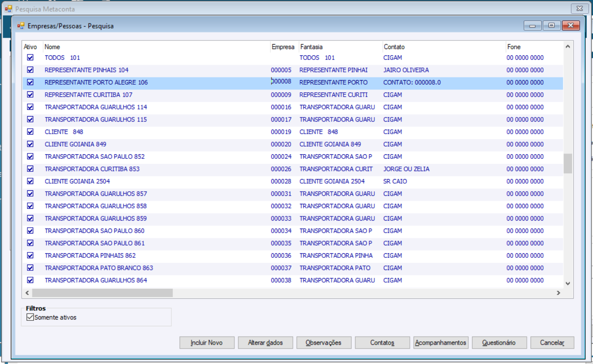
Task: Open Acompanhamentos
Action: click(x=441, y=342)
